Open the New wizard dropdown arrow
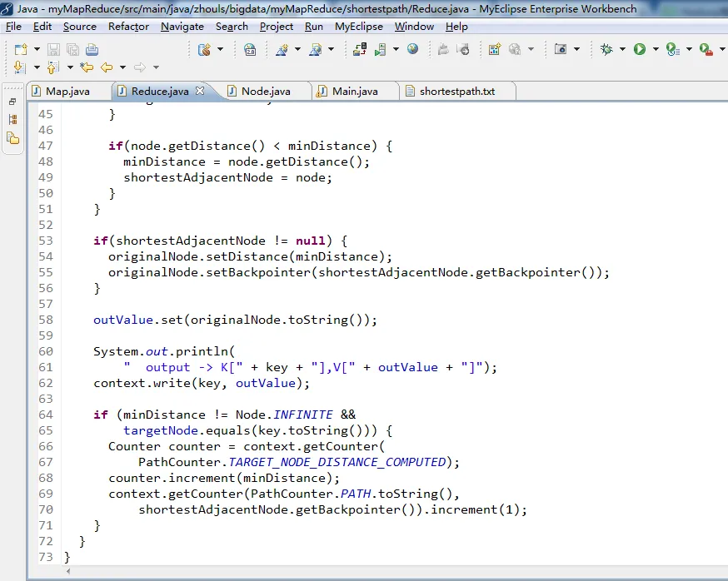This screenshot has width=728, height=581. tap(37, 49)
